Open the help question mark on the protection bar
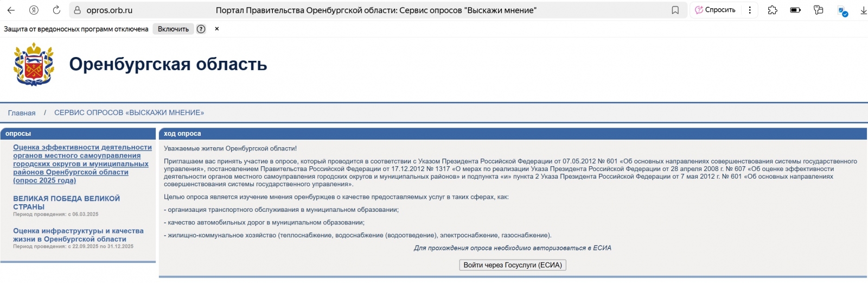 click(x=201, y=29)
